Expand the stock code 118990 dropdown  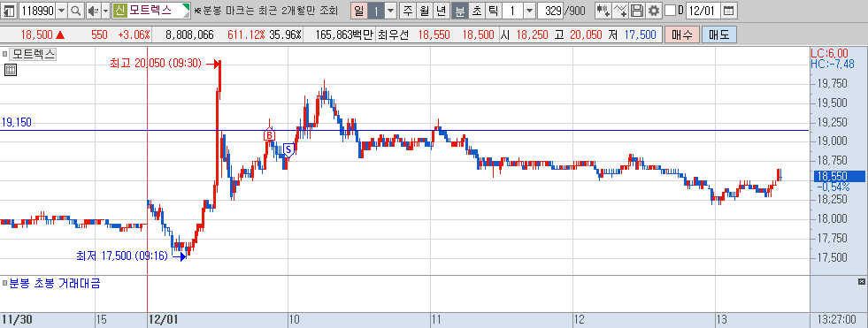tap(61, 10)
